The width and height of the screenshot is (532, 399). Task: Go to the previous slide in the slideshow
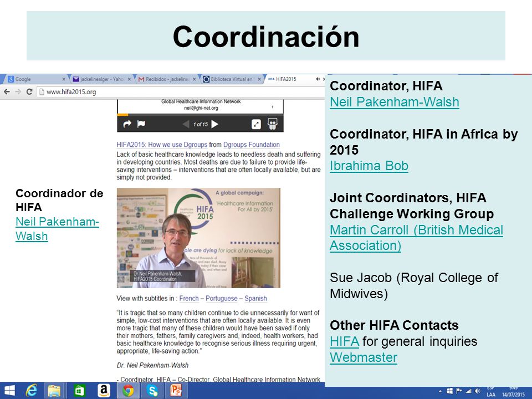pyautogui.click(x=186, y=124)
